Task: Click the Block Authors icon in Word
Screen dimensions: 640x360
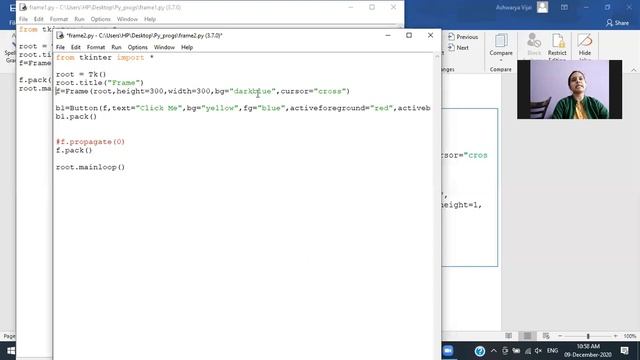Action: [x=534, y=45]
